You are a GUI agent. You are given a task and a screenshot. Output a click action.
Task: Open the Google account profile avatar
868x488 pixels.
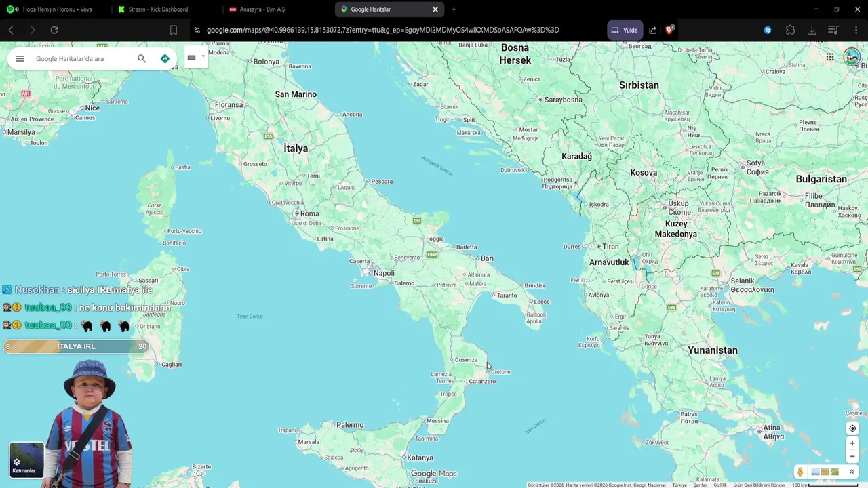point(852,57)
